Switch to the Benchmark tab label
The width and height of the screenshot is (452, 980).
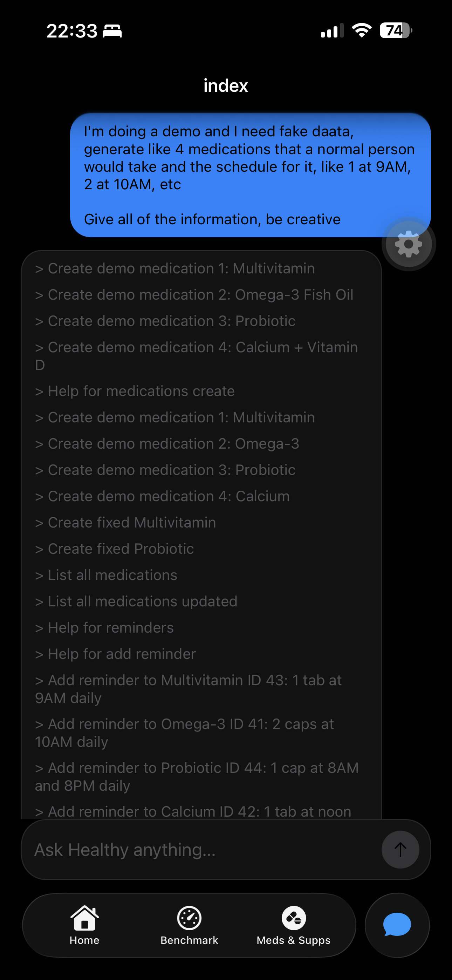tap(189, 940)
